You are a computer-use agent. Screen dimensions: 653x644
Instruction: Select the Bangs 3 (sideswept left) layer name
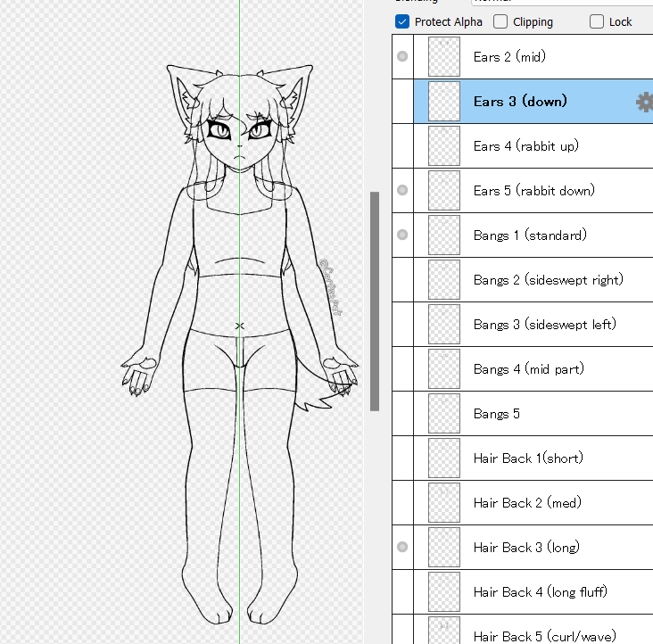coord(545,324)
